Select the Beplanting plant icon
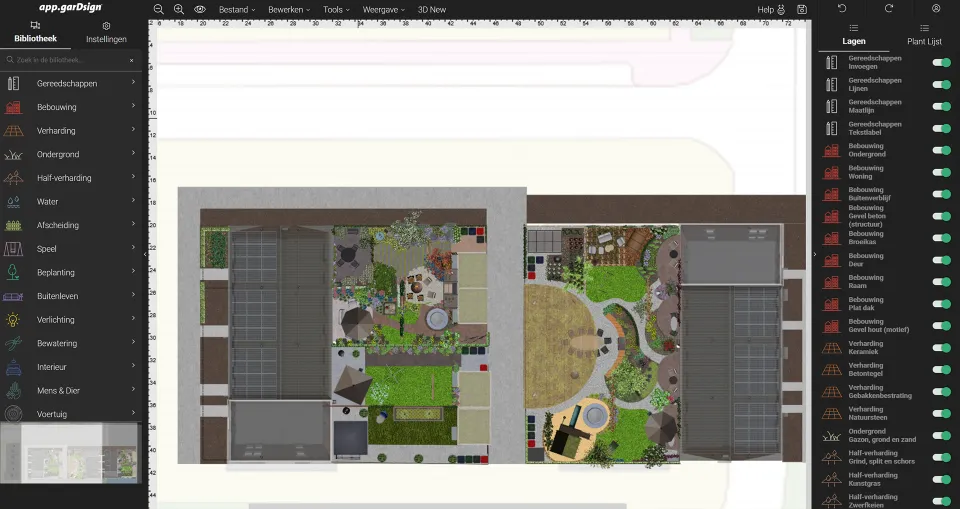Viewport: 960px width, 509px height. (x=13, y=273)
